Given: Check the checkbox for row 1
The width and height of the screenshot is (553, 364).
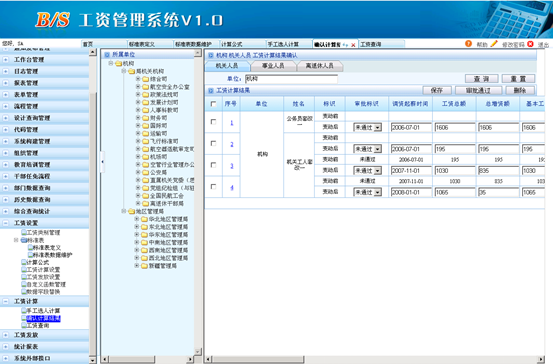Looking at the screenshot, I should pos(213,122).
